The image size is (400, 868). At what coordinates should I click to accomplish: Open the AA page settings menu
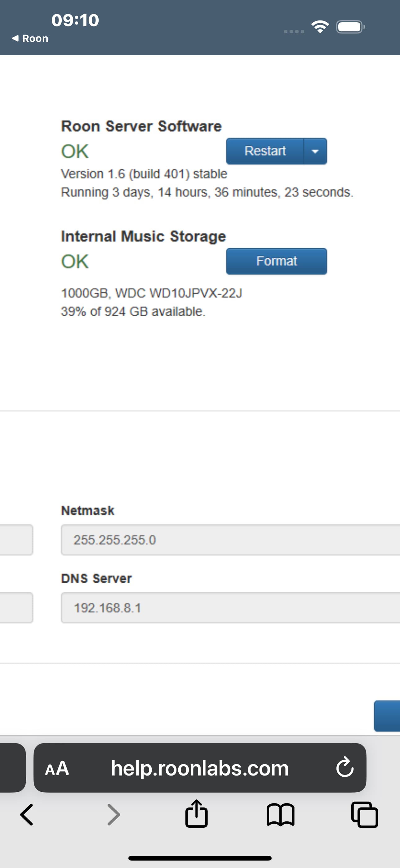point(57,768)
